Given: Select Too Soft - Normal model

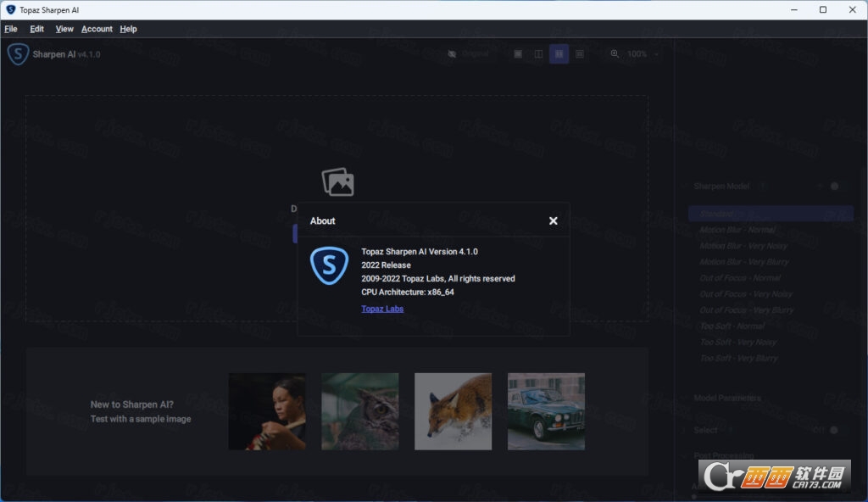Looking at the screenshot, I should (732, 326).
